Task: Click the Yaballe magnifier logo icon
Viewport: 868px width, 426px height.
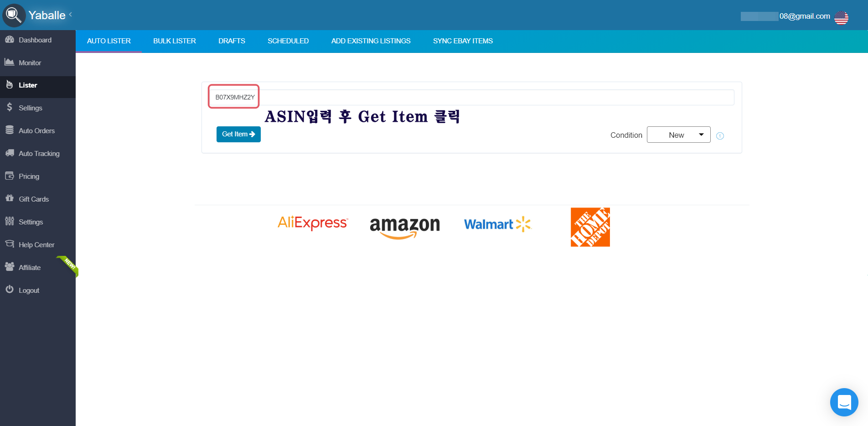Action: (x=14, y=16)
